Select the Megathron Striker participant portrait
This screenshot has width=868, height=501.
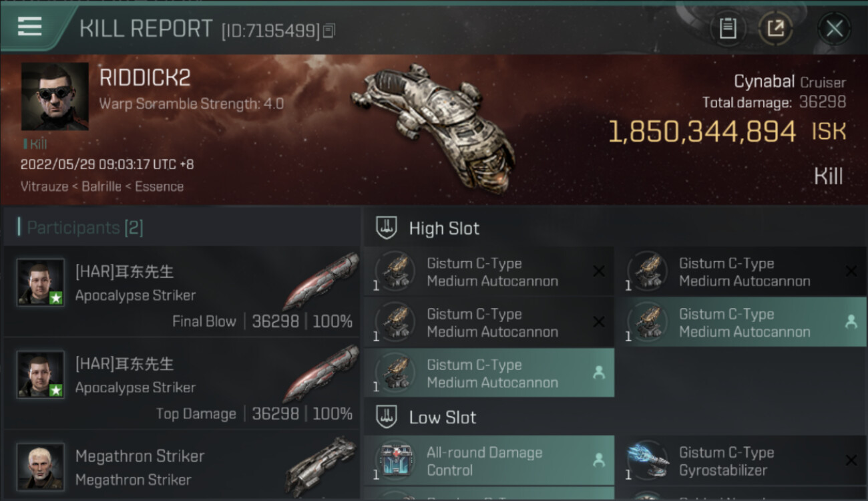pyautogui.click(x=41, y=466)
